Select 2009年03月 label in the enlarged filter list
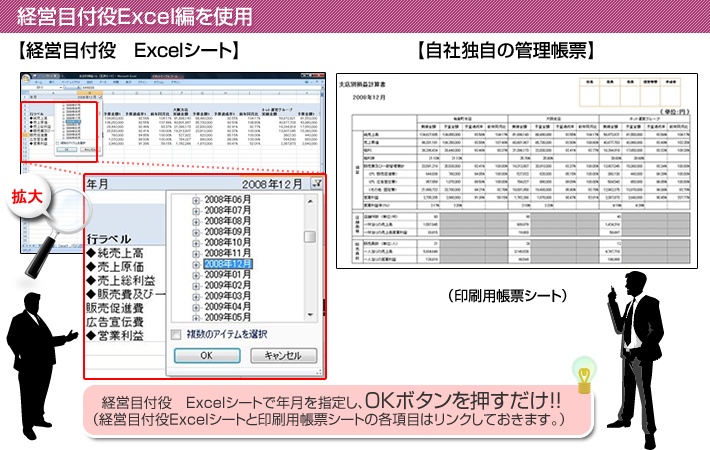 tap(227, 296)
